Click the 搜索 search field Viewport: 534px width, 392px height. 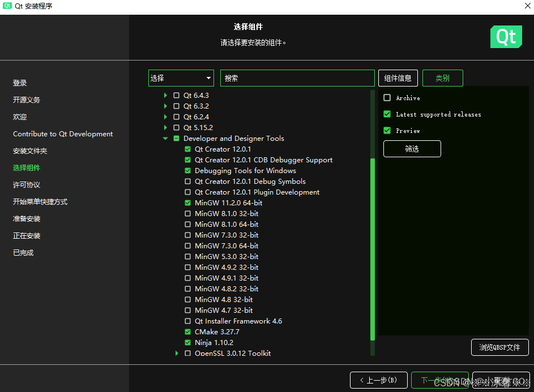[x=297, y=78]
